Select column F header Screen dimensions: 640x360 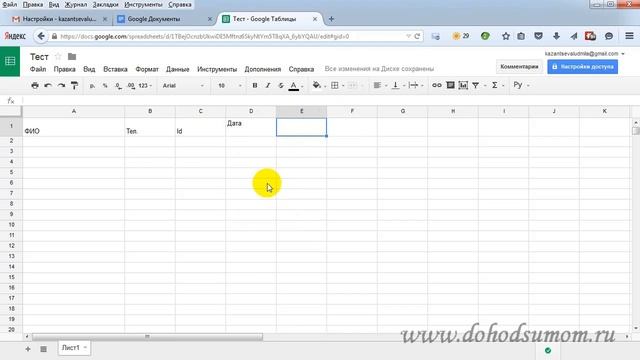pyautogui.click(x=352, y=111)
